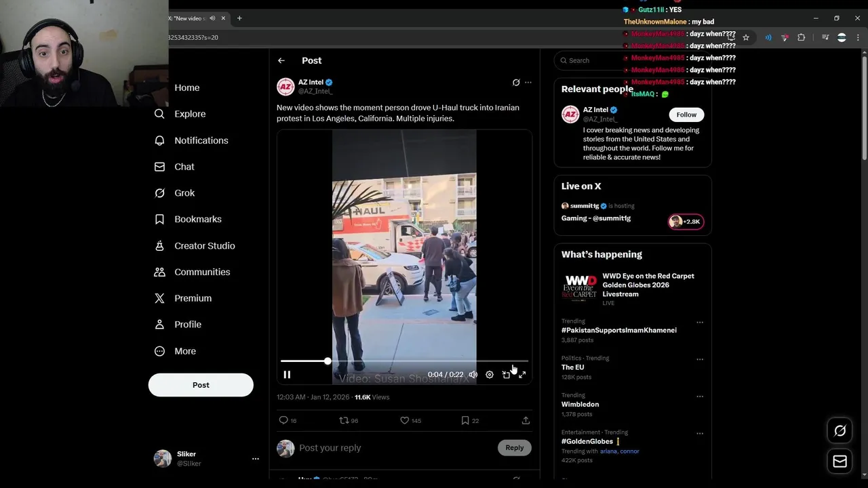Bookmark this page with the star icon

click(x=746, y=37)
